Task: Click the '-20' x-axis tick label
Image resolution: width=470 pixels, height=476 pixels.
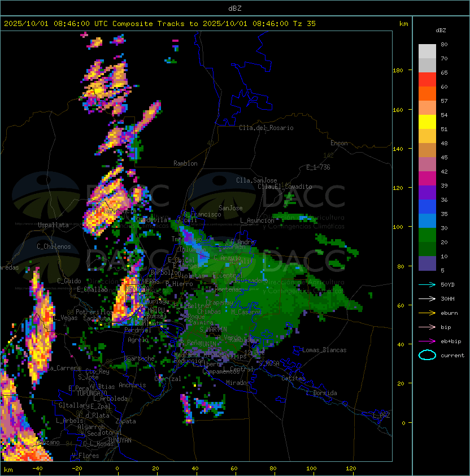Action: click(77, 469)
